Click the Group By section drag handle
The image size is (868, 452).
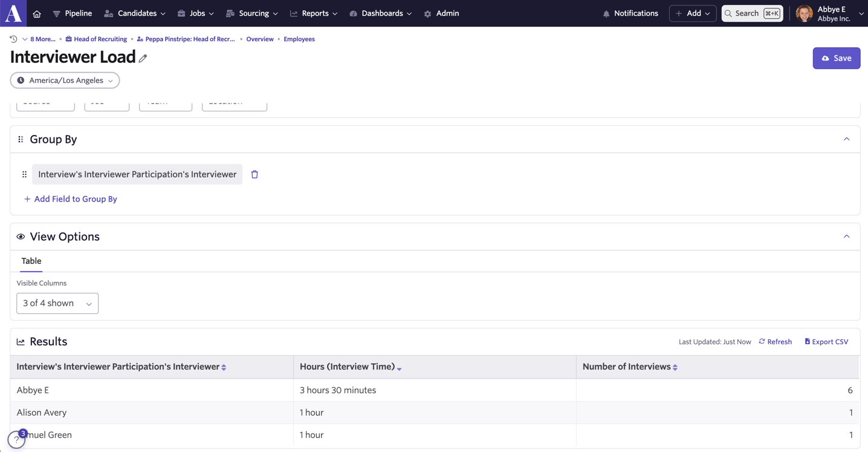[x=21, y=139]
